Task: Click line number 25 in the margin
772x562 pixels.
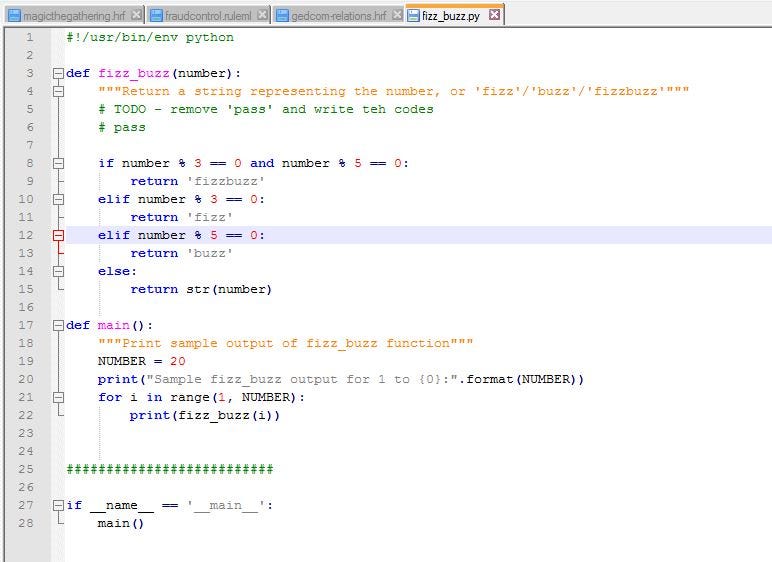Action: (26, 469)
